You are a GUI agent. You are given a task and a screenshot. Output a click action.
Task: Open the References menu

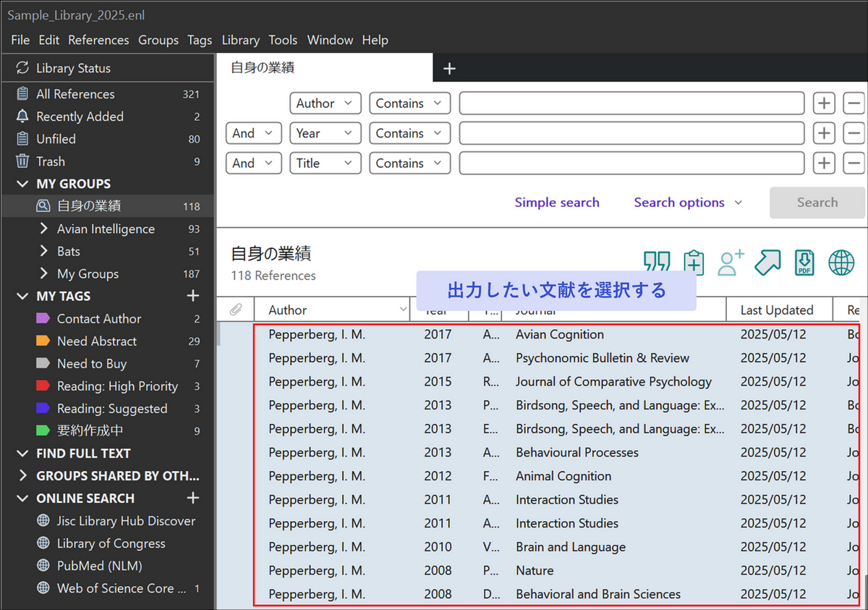coord(98,40)
